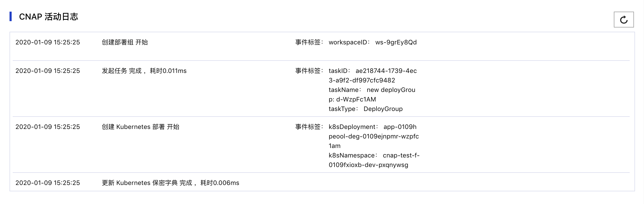Image resolution: width=644 pixels, height=204 pixels.
Task: Select the first log entry timestamp
Action: [48, 42]
